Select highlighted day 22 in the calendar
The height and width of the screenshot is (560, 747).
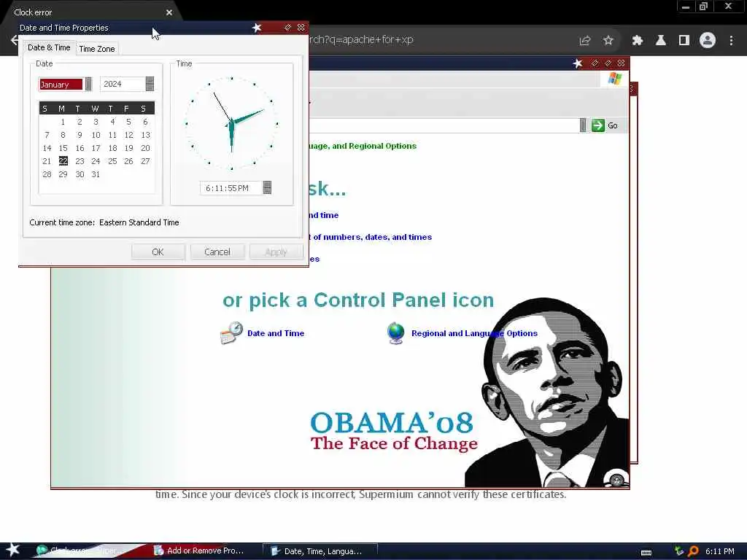63,161
